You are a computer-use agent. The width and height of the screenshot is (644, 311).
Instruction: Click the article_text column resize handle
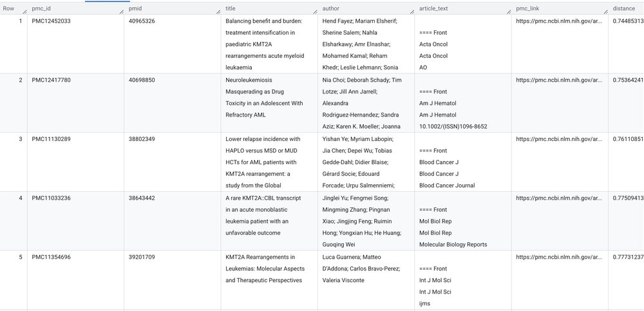pyautogui.click(x=507, y=10)
